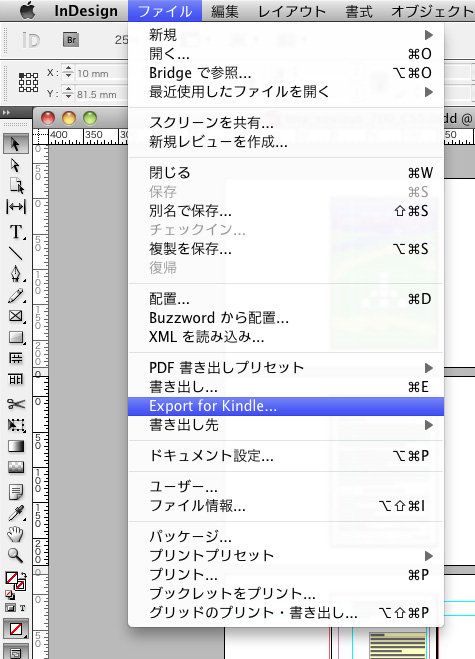Expand the プリントプリセット submenu

(286, 556)
